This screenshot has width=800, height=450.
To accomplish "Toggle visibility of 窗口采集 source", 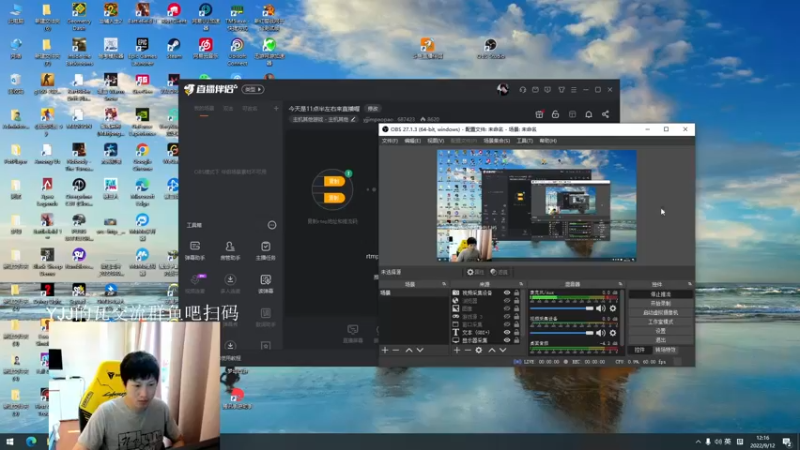I will (507, 324).
